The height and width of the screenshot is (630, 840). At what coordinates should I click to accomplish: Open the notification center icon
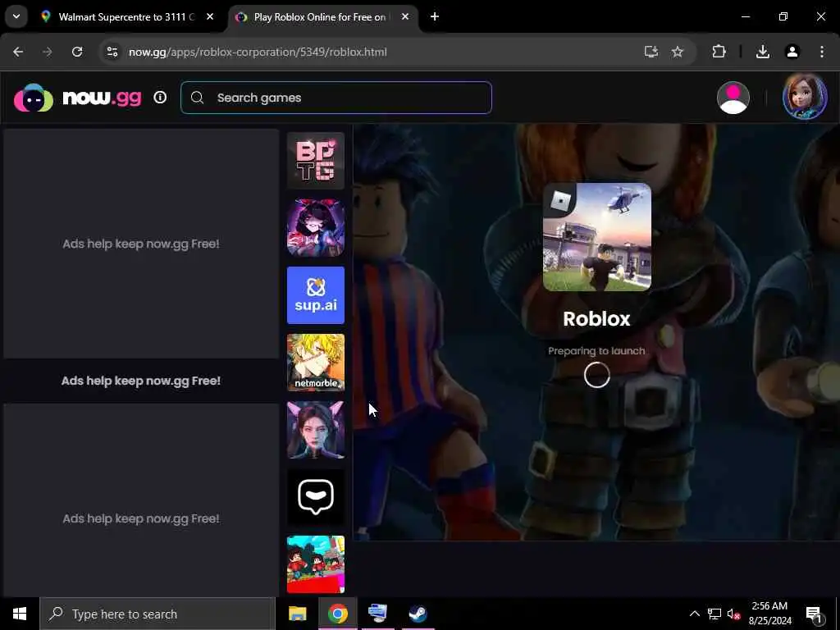814,614
